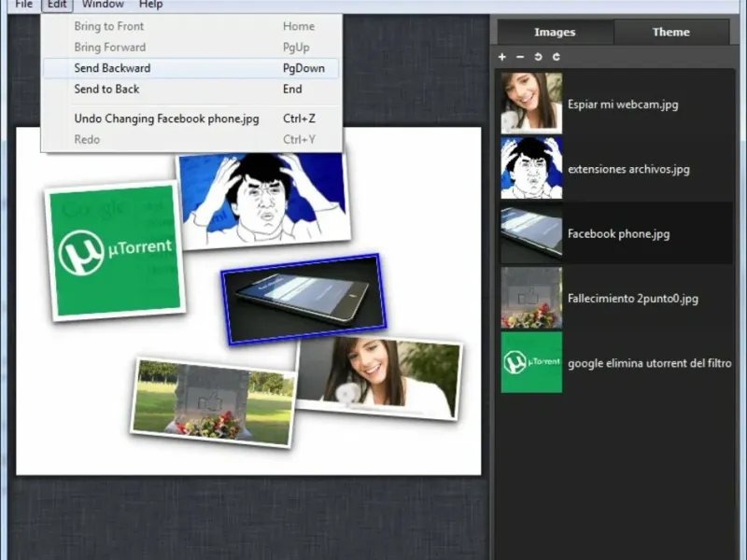Screen dimensions: 747x560
Task: Open the Window menu
Action: tap(103, 5)
